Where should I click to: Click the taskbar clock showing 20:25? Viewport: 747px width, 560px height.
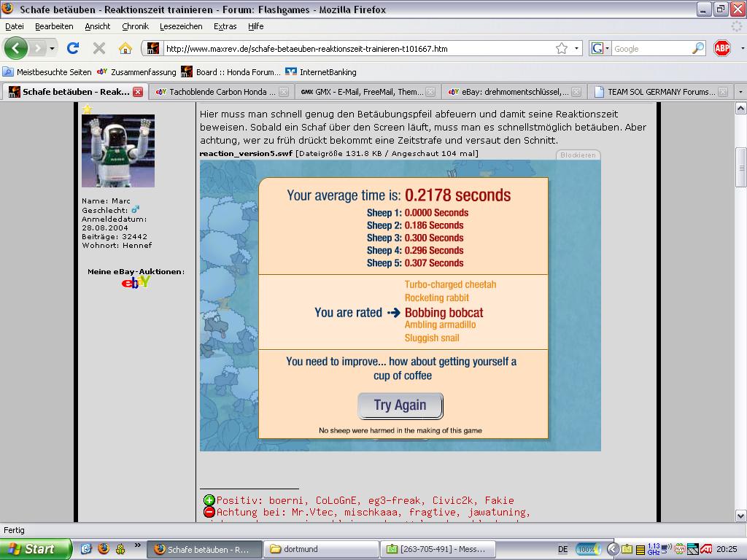(727, 549)
